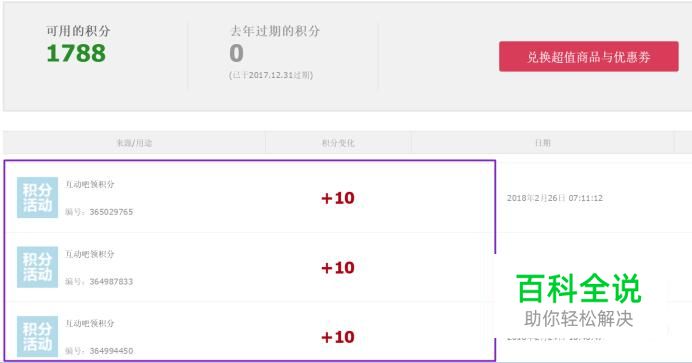The height and width of the screenshot is (363, 692).
Task: Click the 互动吧领积分 text in the third row
Action: 90,323
